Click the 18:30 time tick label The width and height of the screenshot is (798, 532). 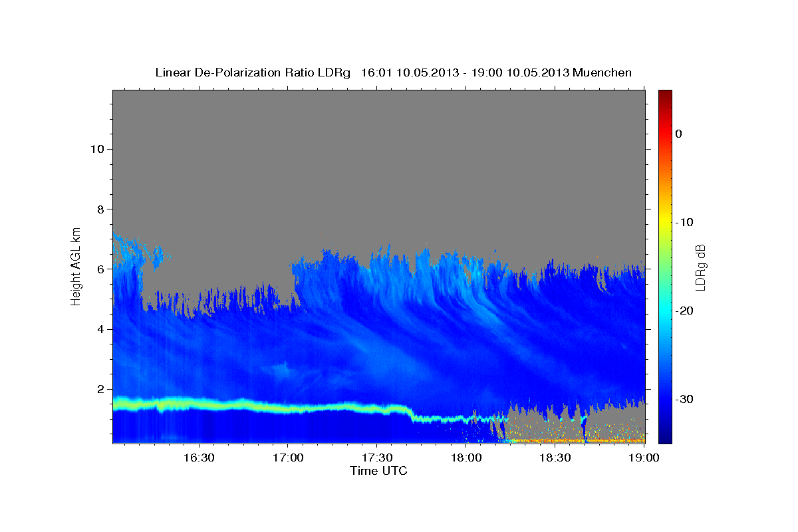point(555,458)
